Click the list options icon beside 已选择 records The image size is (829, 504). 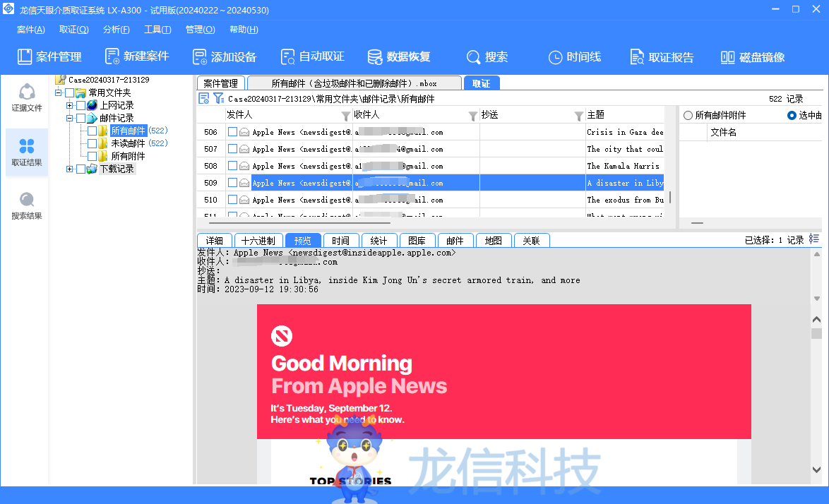point(813,239)
